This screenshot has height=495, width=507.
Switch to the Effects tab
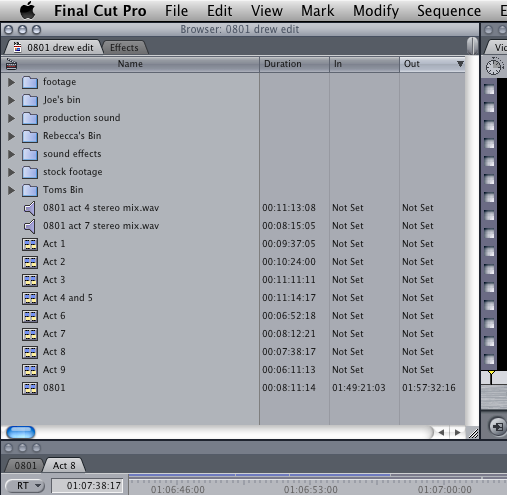pos(124,48)
